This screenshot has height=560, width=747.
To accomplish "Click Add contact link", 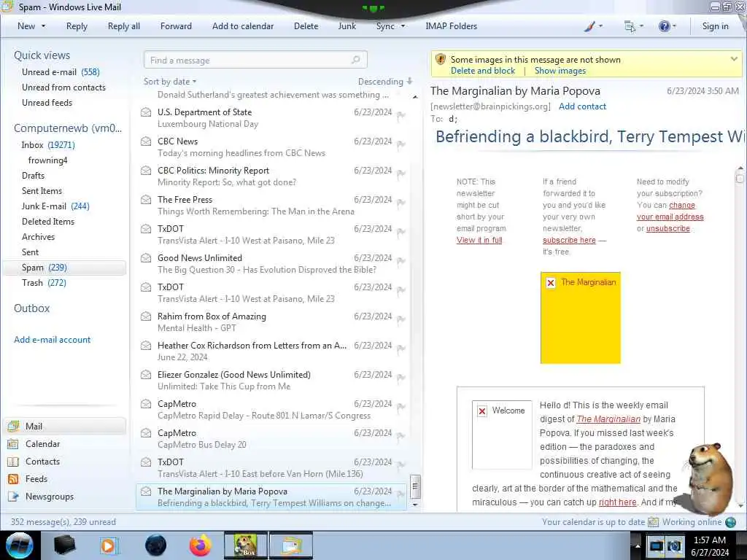I will pos(582,106).
